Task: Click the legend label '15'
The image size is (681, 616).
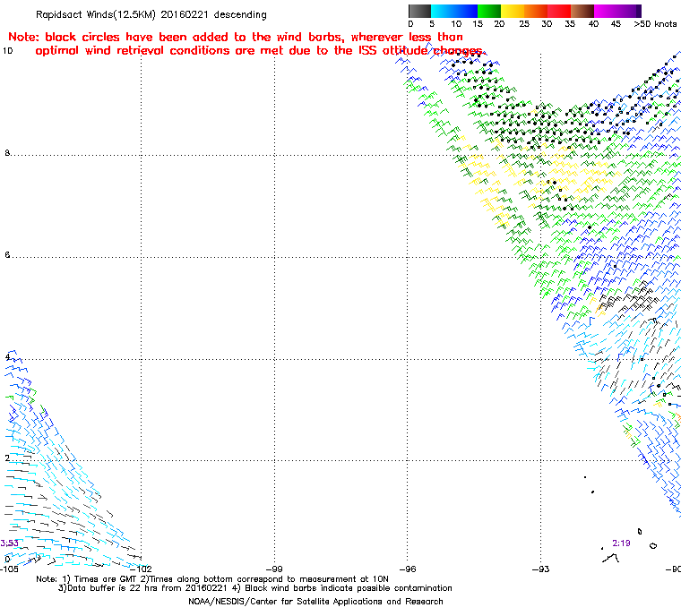Action: (x=478, y=24)
